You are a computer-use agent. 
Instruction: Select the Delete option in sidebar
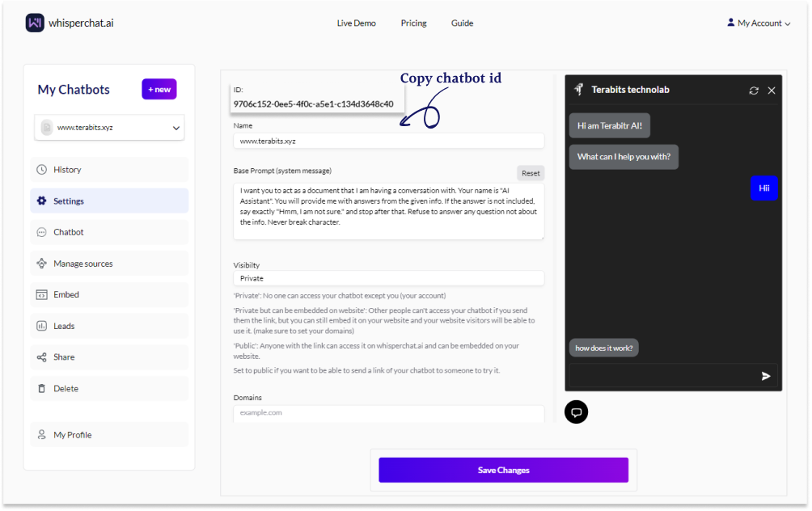(x=109, y=388)
